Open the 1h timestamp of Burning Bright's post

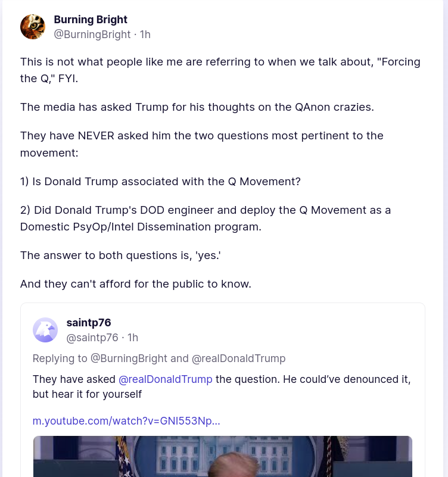point(145,35)
